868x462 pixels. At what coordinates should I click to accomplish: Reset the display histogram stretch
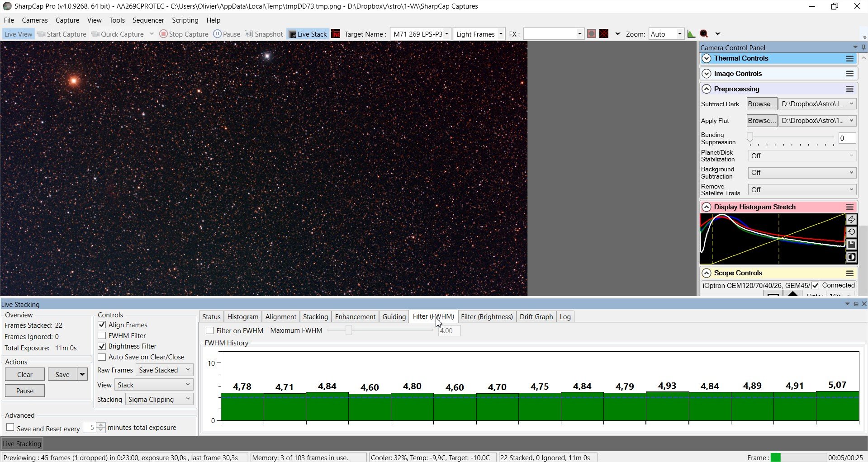[x=851, y=232]
